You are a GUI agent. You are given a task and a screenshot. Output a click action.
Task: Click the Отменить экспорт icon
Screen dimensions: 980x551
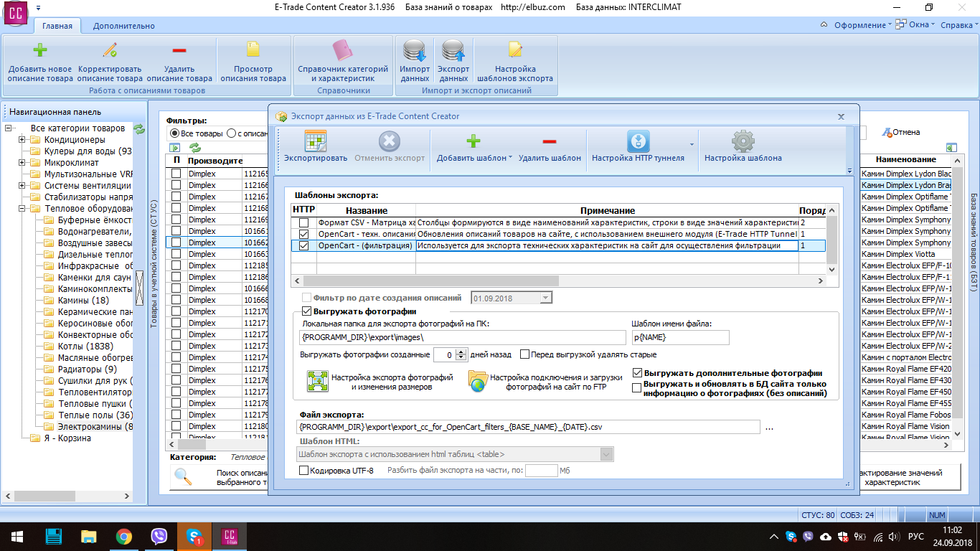click(390, 141)
